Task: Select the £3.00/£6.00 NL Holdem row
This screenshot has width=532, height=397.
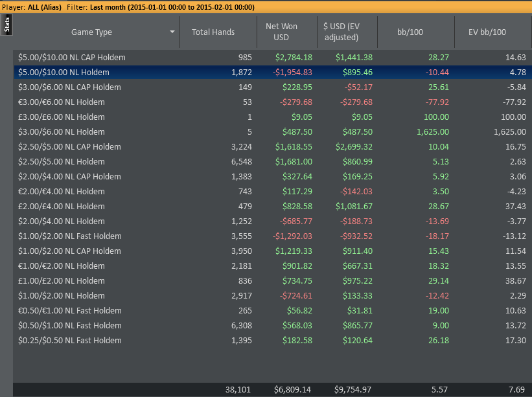Action: click(273, 117)
